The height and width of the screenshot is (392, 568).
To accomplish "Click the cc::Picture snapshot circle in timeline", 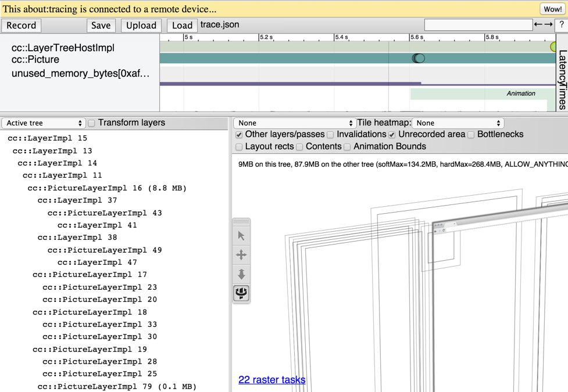I will coord(418,58).
